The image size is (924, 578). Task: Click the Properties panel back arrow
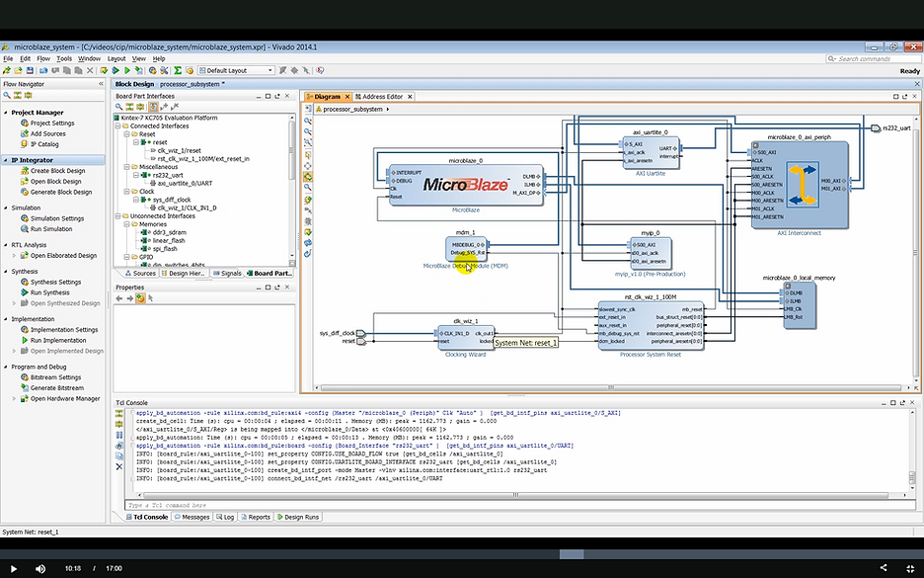tap(119, 298)
